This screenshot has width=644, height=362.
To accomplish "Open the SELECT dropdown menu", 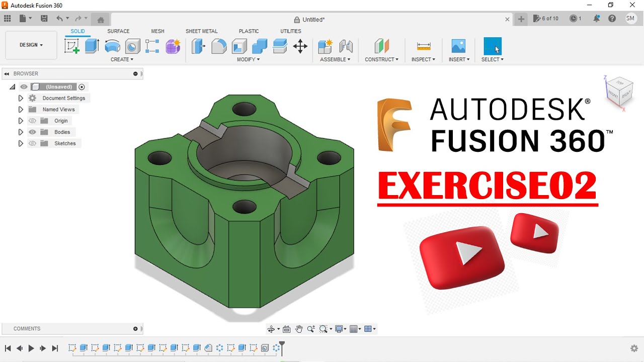I will [x=492, y=59].
